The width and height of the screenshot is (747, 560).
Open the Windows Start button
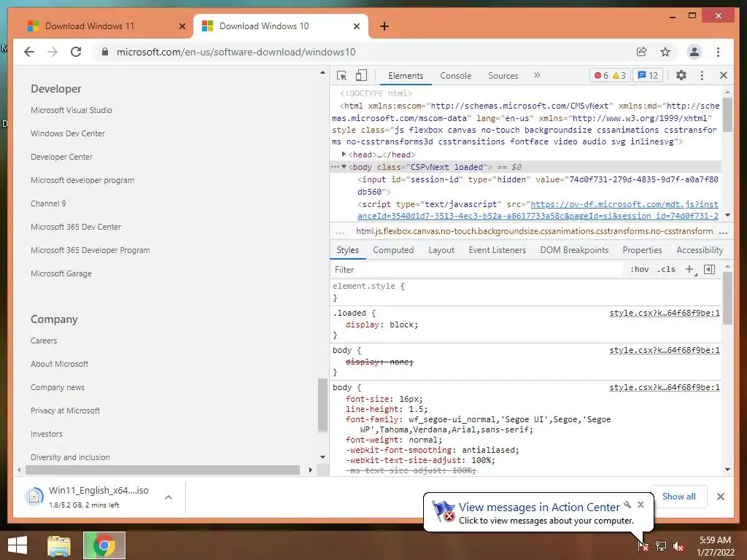pyautogui.click(x=18, y=545)
